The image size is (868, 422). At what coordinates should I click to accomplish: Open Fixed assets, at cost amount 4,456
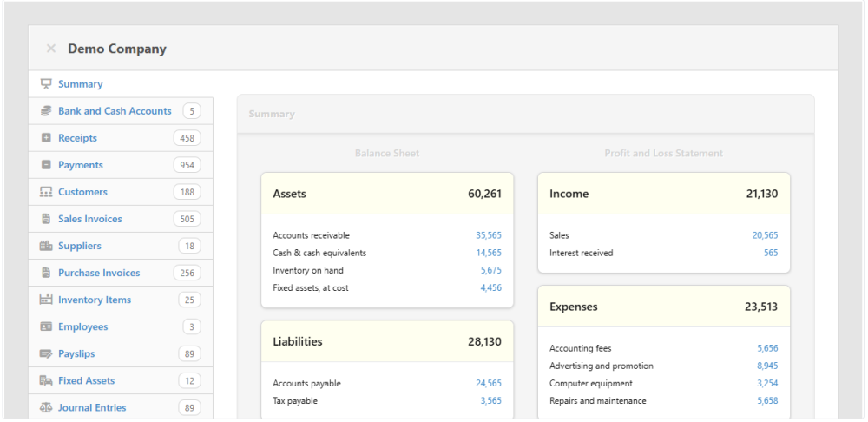point(491,288)
